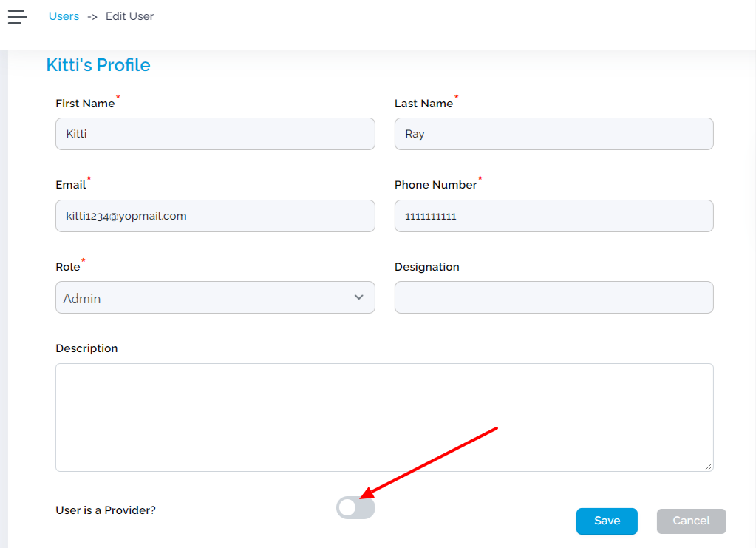The image size is (756, 548).
Task: Click the Email field label
Action: (x=71, y=185)
